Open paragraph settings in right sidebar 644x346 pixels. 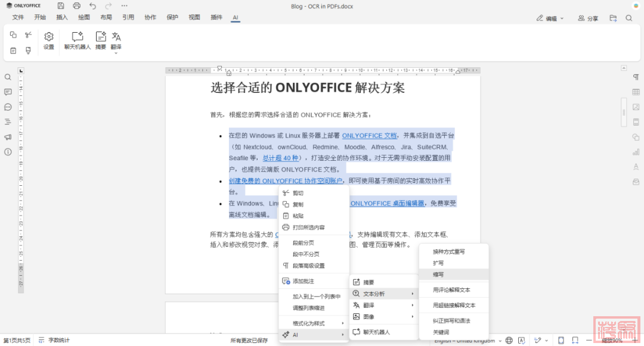[x=636, y=77]
